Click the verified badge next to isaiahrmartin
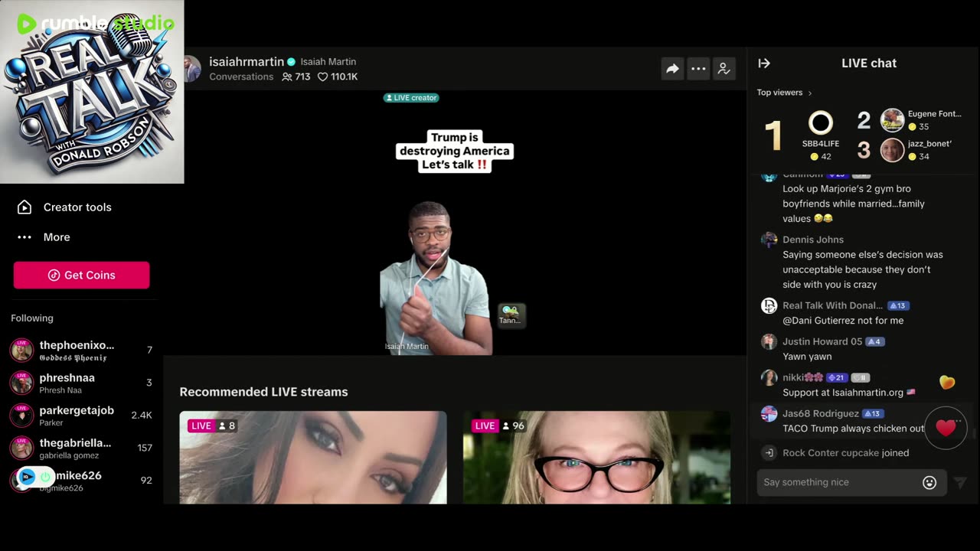The width and height of the screenshot is (980, 551). coord(291,62)
